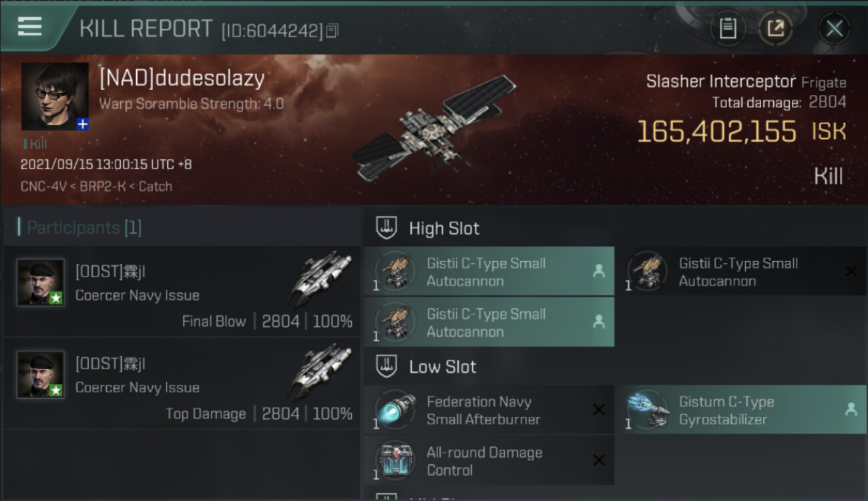Tap the blue plus badge on portrait

82,124
